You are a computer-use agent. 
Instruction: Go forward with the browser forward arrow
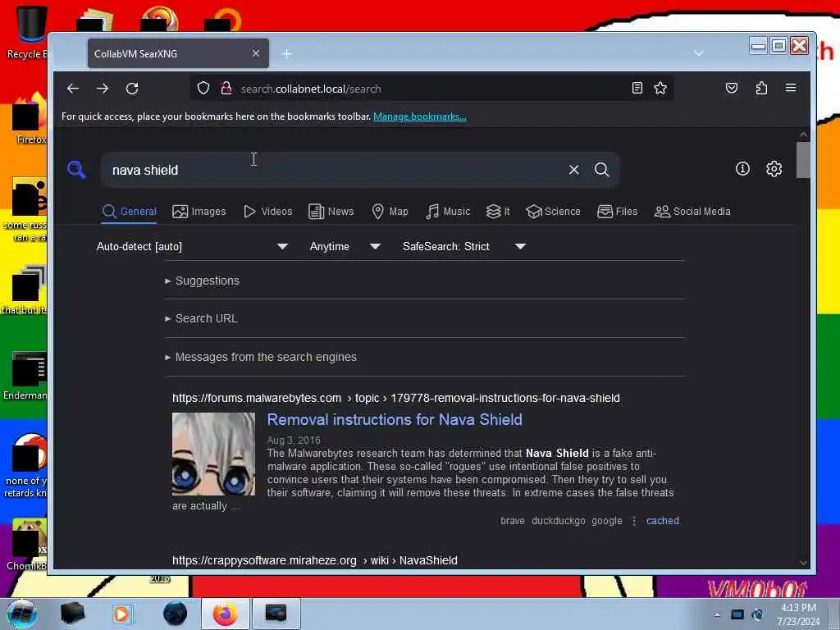(103, 89)
